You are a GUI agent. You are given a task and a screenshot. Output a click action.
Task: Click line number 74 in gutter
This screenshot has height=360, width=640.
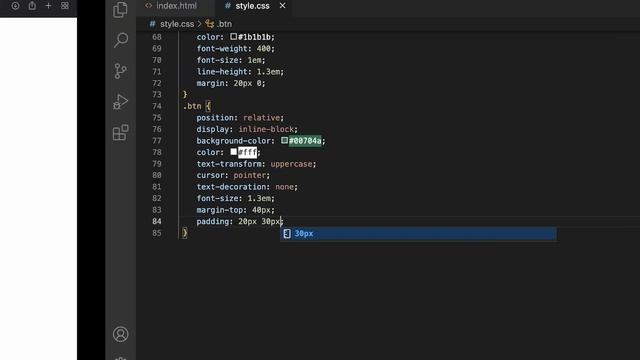[157, 106]
